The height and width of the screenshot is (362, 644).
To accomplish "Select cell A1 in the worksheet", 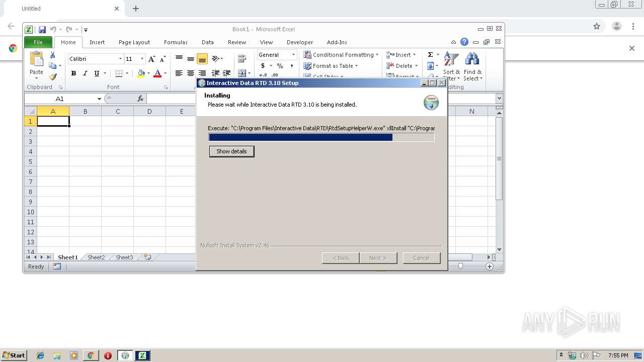I will (53, 121).
